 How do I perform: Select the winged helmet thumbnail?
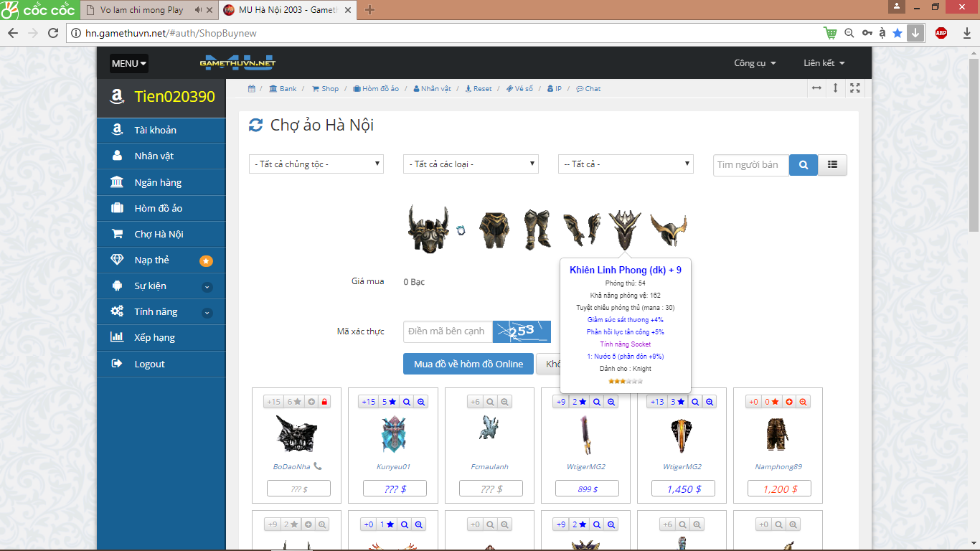tap(669, 230)
